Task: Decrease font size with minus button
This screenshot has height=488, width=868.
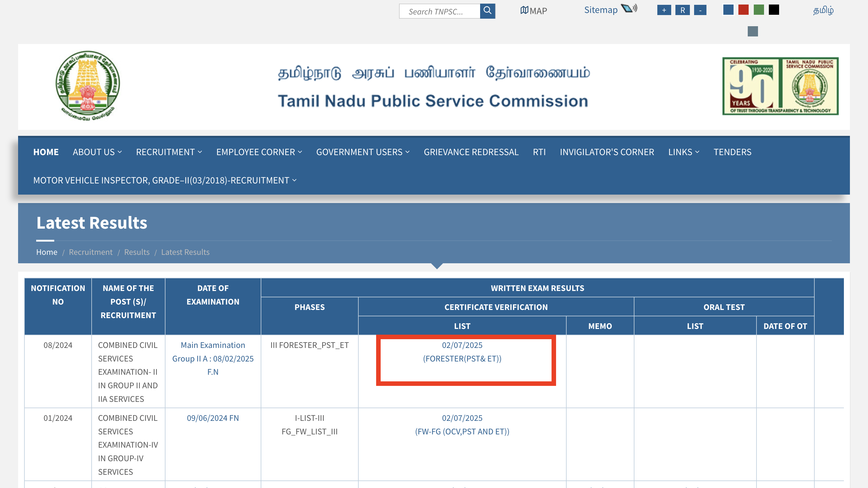Action: 700,10
